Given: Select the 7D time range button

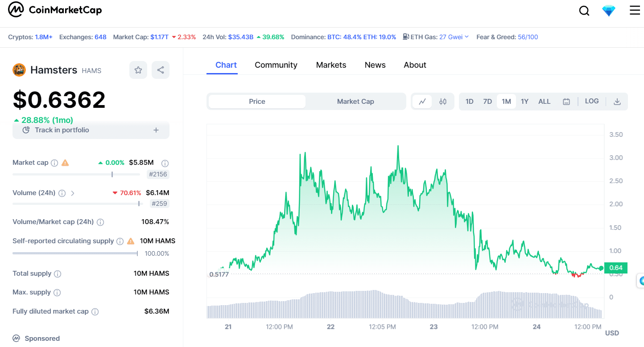Looking at the screenshot, I should click(x=487, y=102).
